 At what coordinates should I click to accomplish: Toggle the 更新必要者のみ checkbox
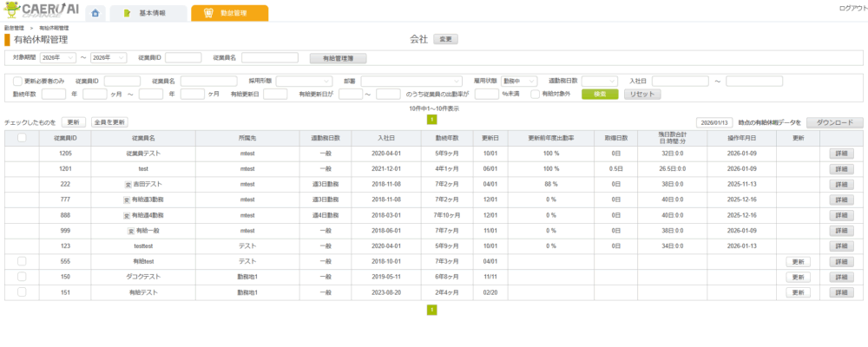[17, 82]
